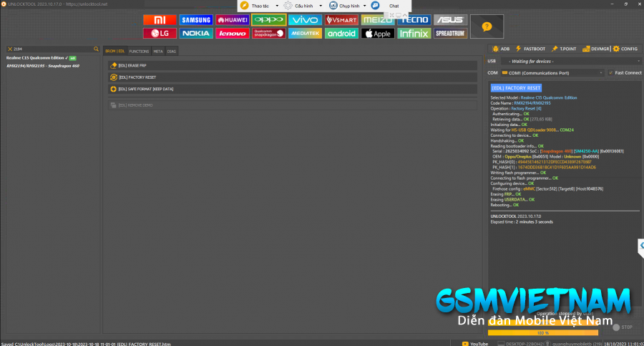
Task: Click the search magnifier icon
Action: [96, 49]
